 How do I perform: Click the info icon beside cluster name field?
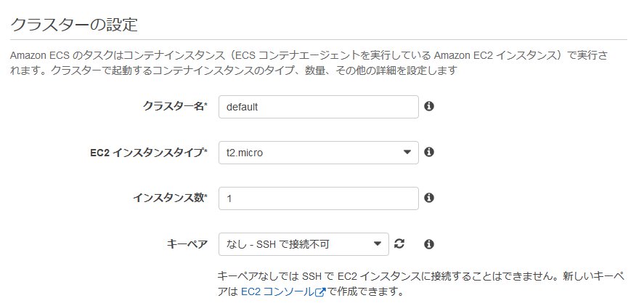tap(429, 107)
